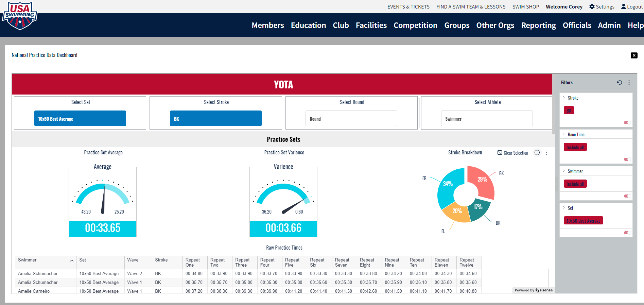Viewport: 644px width, 305px height.
Task: Click the Settings link text
Action: [x=605, y=7]
